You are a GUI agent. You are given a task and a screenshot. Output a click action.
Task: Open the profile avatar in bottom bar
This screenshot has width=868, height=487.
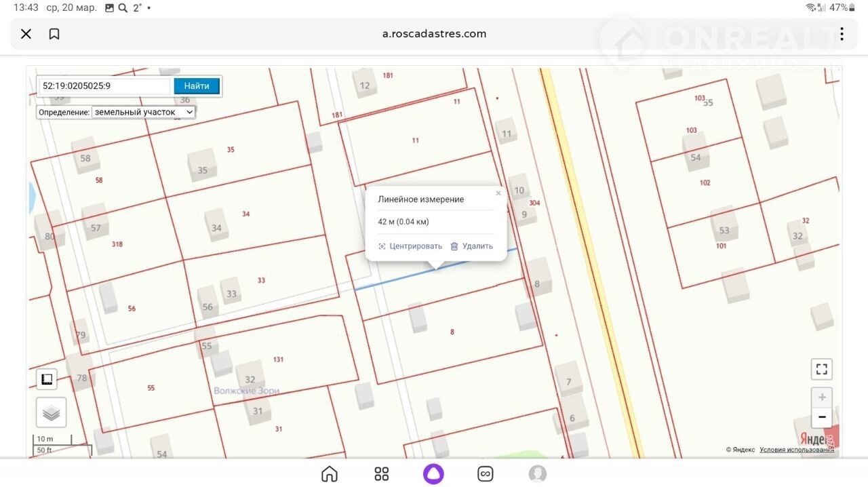(x=537, y=473)
